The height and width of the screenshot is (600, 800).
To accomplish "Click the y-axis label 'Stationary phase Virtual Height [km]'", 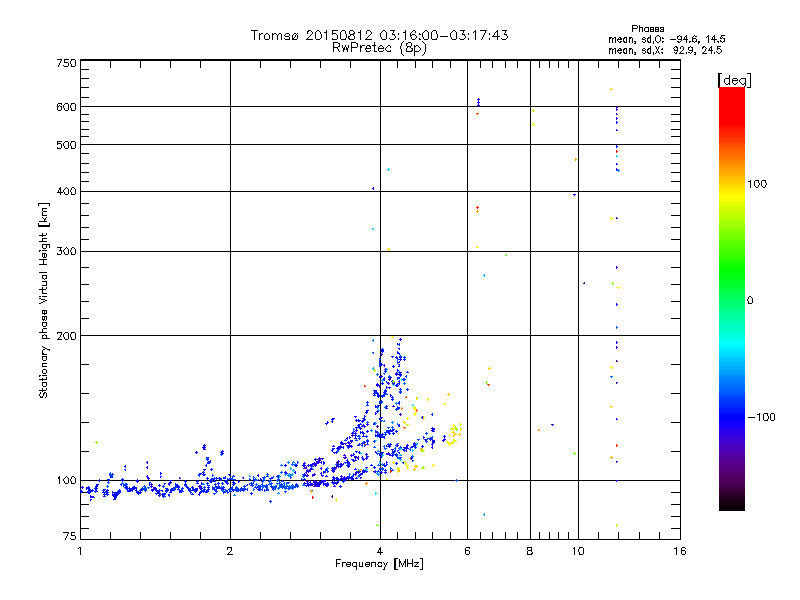I will pos(44,301).
